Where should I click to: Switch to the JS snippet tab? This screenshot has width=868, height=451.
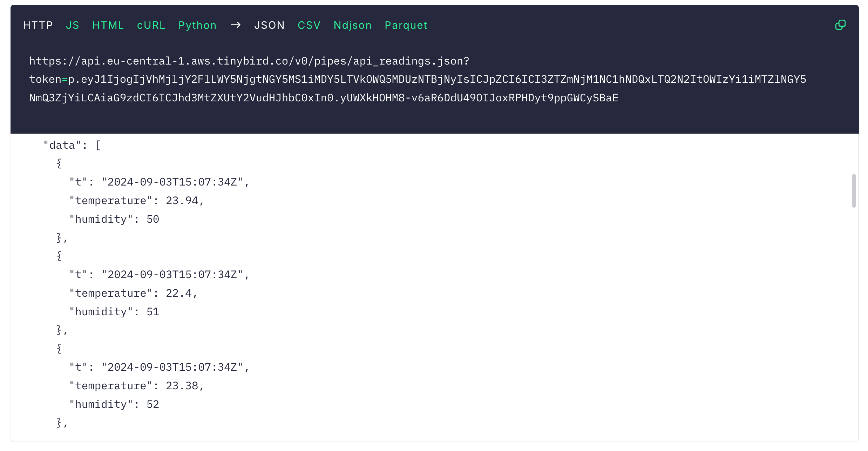click(73, 25)
